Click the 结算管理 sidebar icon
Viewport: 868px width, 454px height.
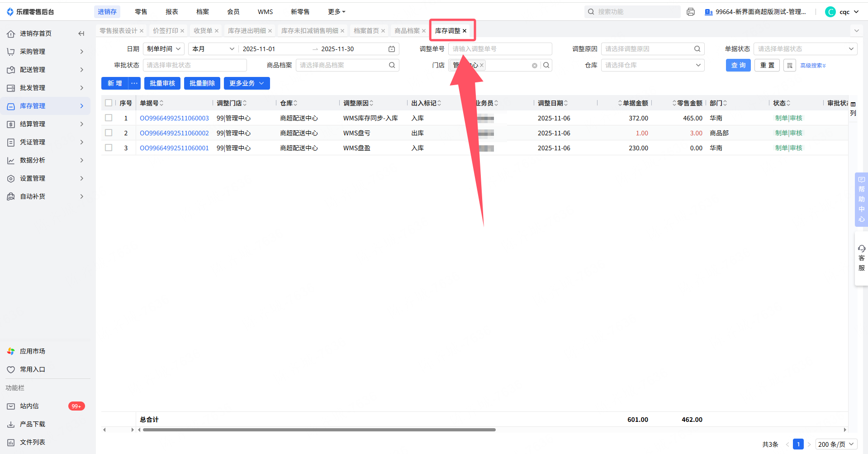[11, 124]
